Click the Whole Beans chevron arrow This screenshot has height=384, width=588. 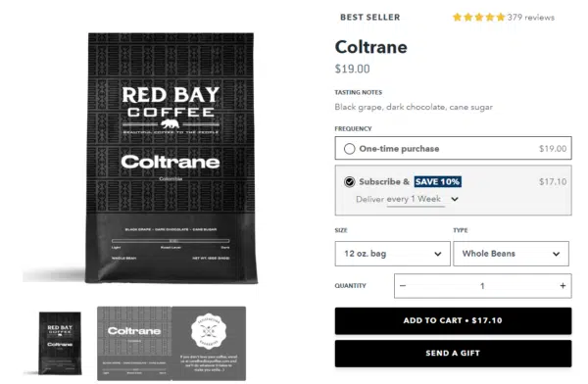tap(556, 254)
